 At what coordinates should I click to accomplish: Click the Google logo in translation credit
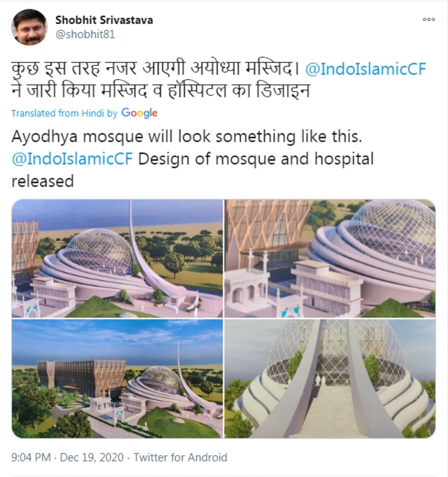[139, 113]
